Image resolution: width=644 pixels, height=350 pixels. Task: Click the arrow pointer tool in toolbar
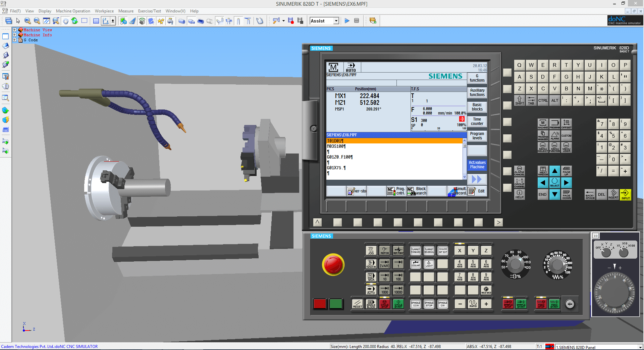(x=18, y=21)
